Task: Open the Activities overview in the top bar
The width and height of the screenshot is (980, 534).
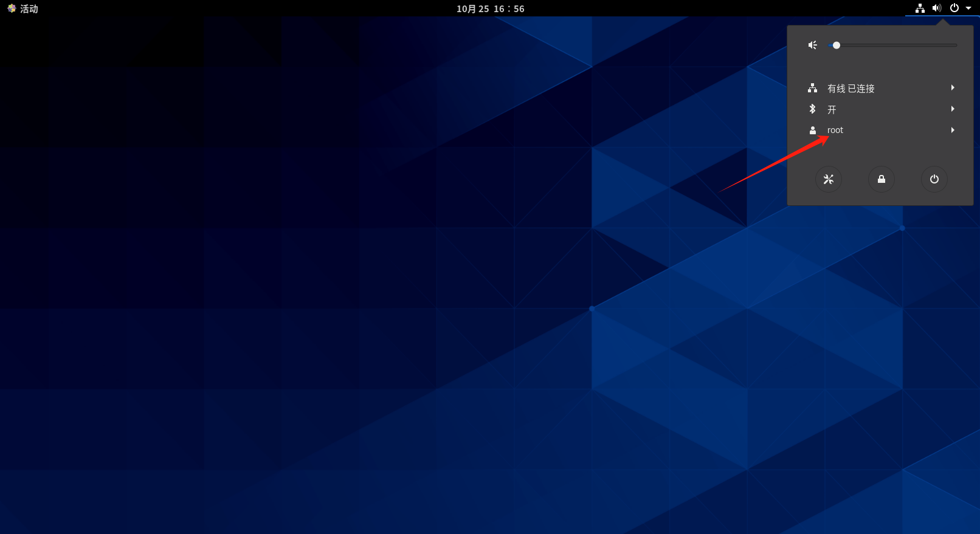Action: [x=23, y=9]
